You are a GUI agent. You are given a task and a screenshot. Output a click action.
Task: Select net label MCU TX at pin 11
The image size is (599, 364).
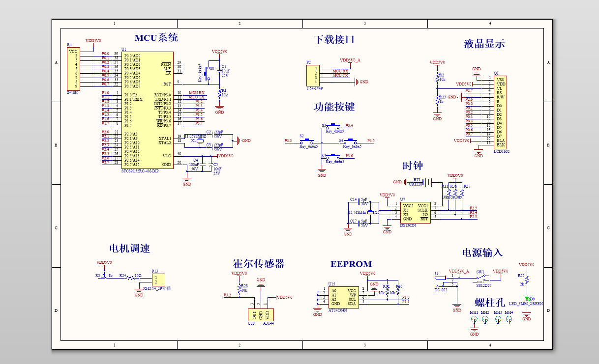tap(197, 97)
